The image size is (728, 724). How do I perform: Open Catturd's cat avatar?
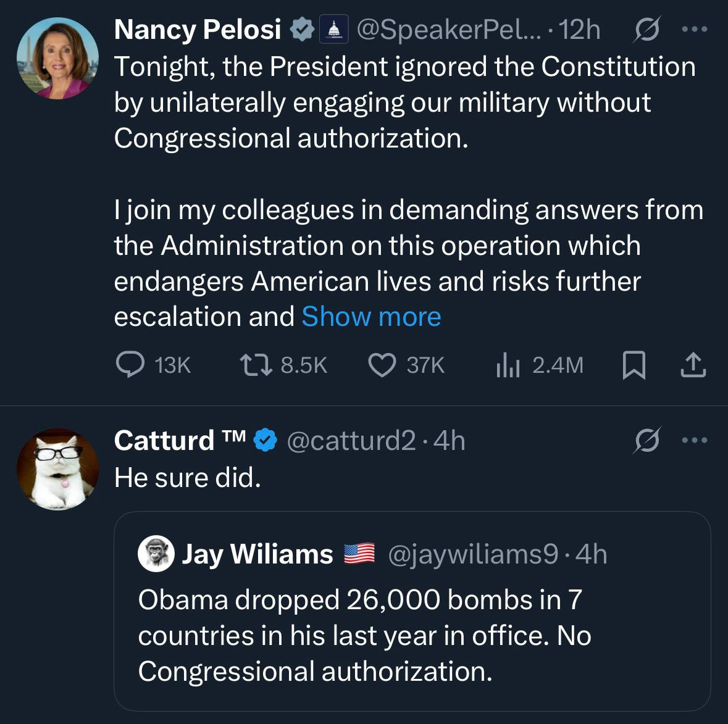click(57, 469)
